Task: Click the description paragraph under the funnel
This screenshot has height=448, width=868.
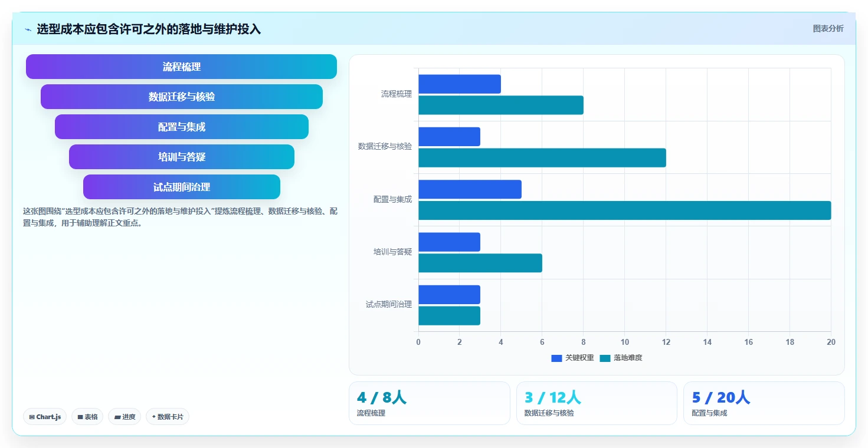Action: pos(181,217)
